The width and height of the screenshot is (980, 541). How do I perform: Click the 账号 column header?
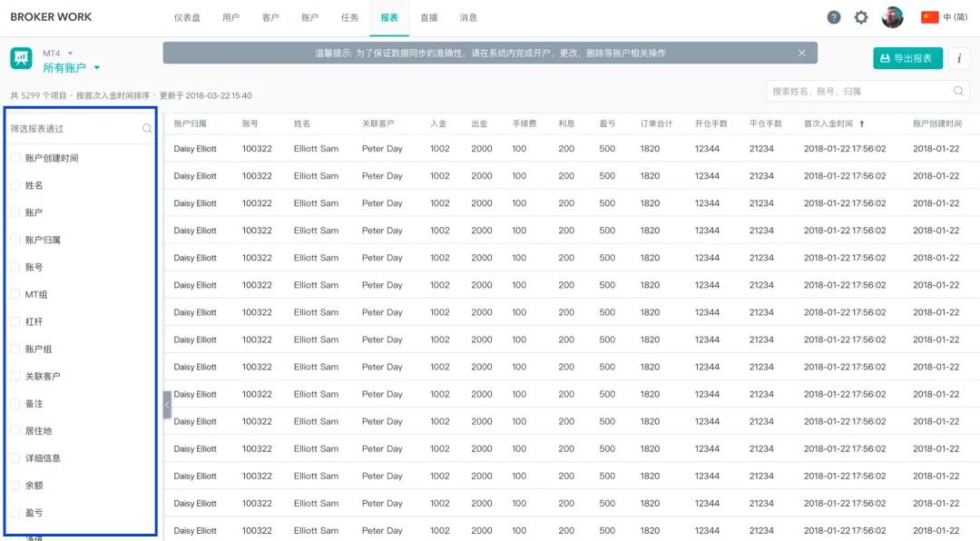pos(250,123)
